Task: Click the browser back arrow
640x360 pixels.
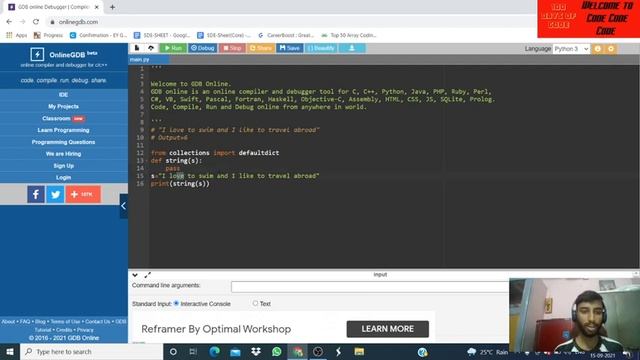Action: tap(9, 22)
